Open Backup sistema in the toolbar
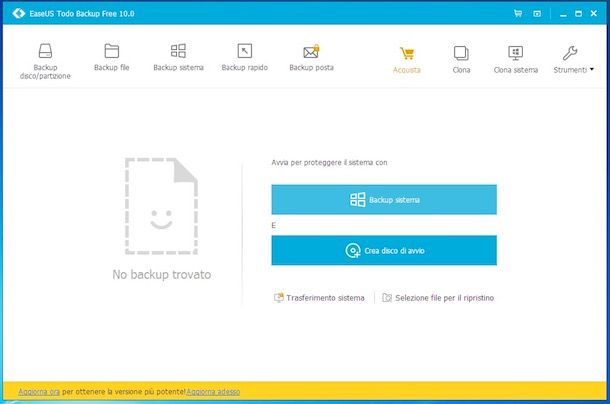 tap(178, 58)
